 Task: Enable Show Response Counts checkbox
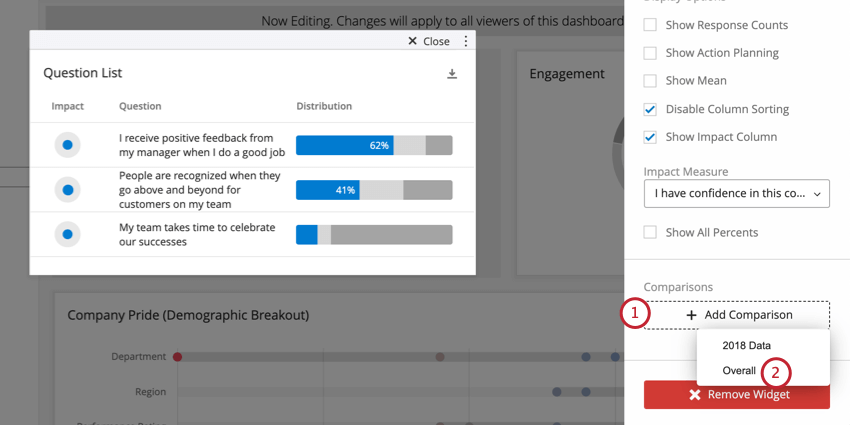pyautogui.click(x=650, y=25)
